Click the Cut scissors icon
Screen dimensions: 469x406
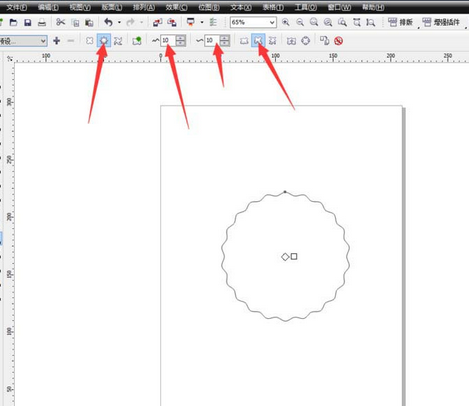[61, 22]
